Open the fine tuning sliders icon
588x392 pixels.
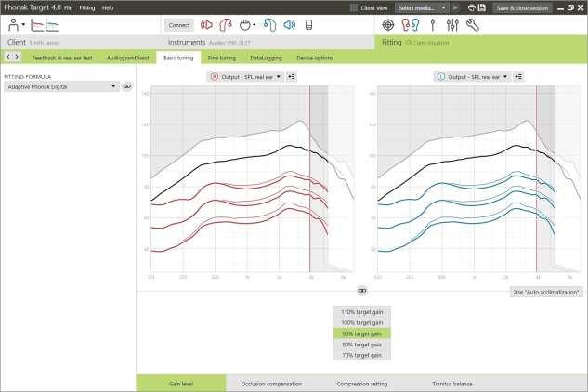pos(452,25)
